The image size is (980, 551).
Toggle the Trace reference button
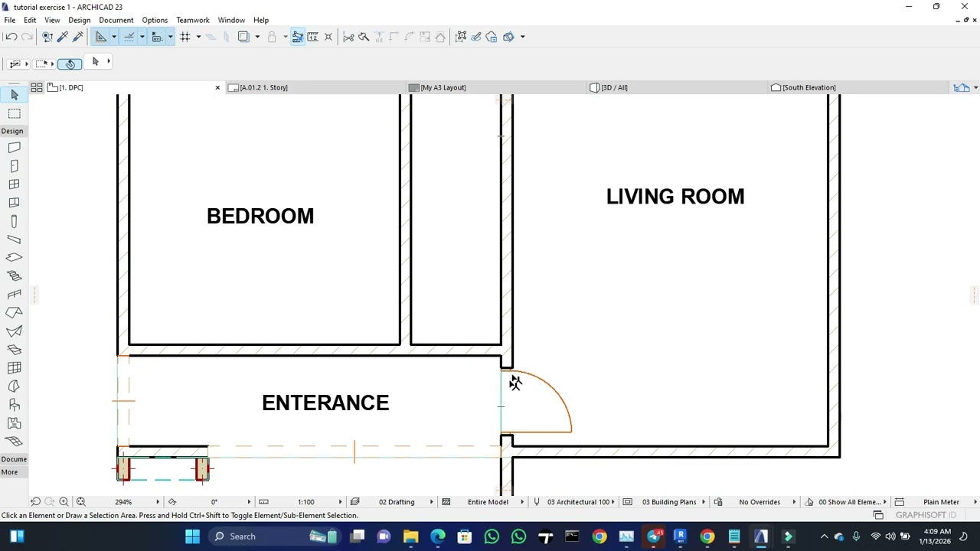(x=243, y=37)
